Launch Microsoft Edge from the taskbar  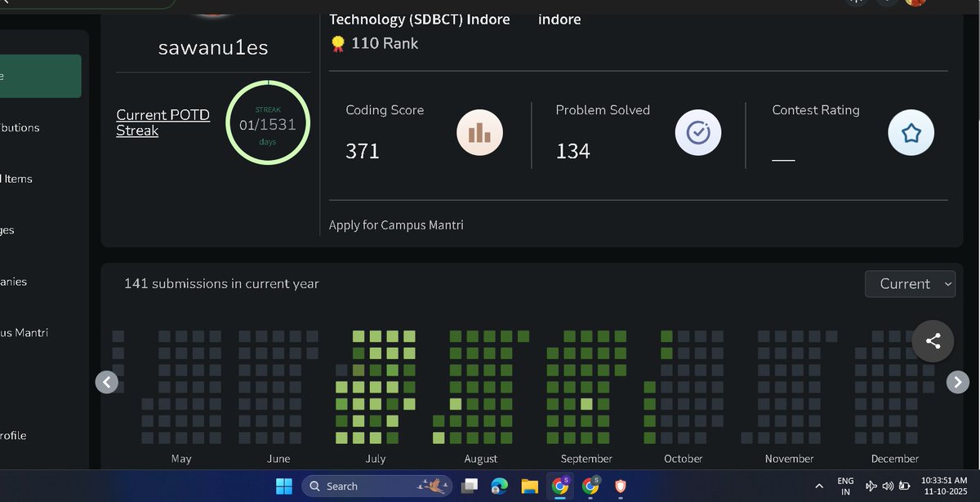(500, 486)
